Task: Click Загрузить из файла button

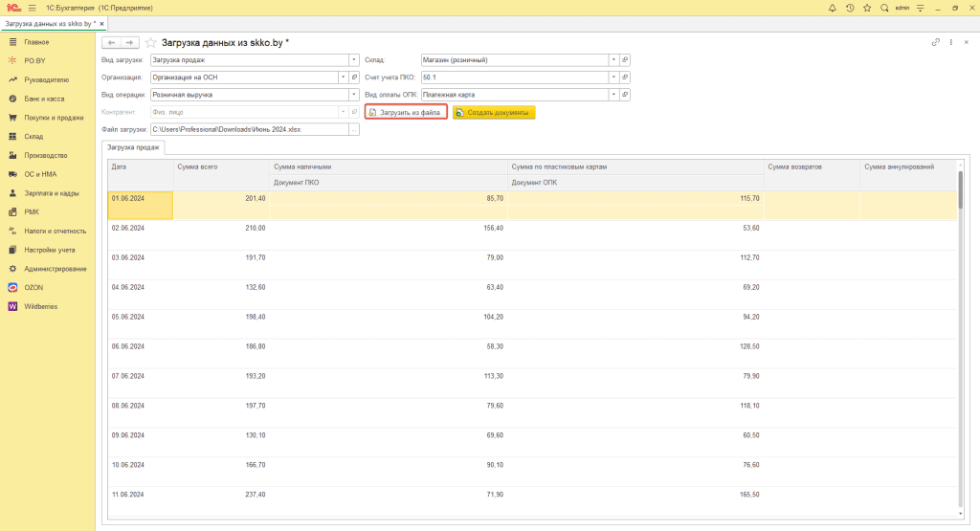Action: click(x=406, y=112)
